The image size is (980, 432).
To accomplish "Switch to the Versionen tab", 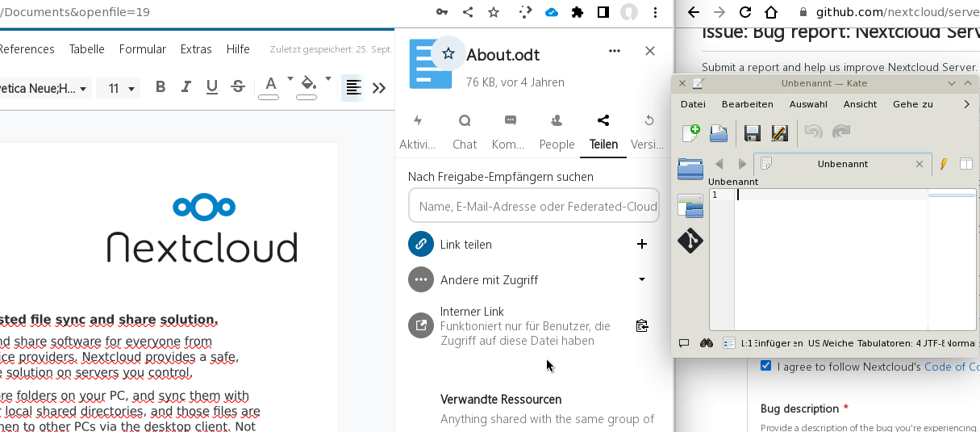I will tap(649, 132).
